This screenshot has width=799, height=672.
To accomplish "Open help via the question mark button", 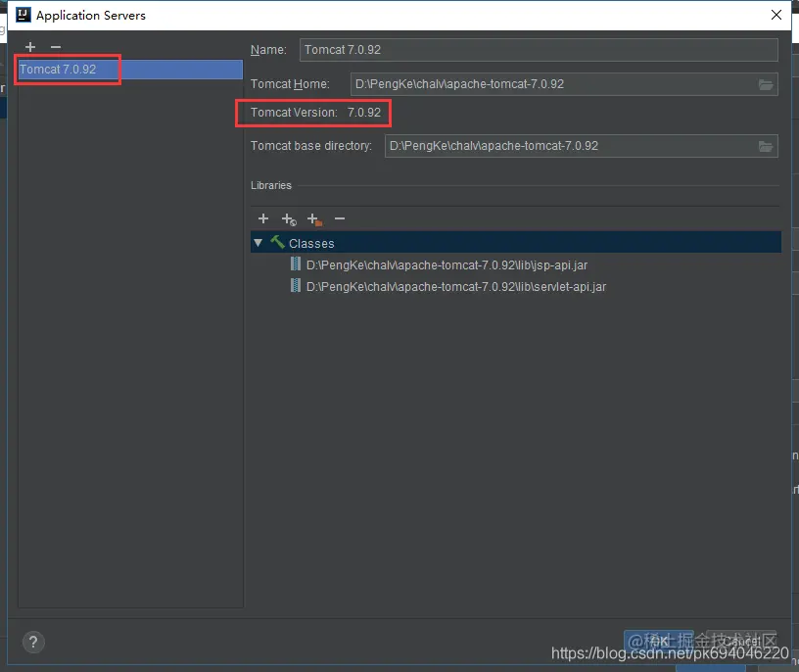I will [33, 642].
